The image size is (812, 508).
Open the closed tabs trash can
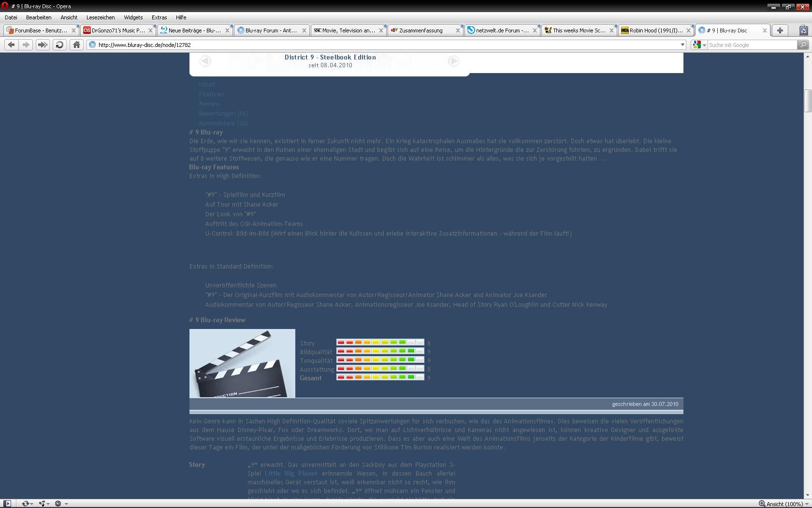click(803, 30)
